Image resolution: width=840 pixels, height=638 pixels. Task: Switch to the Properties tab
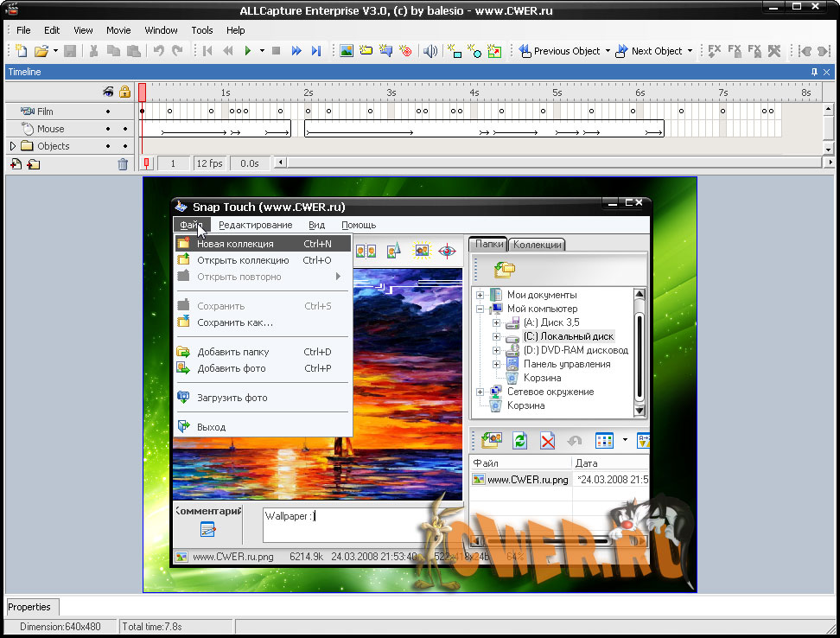pos(29,607)
